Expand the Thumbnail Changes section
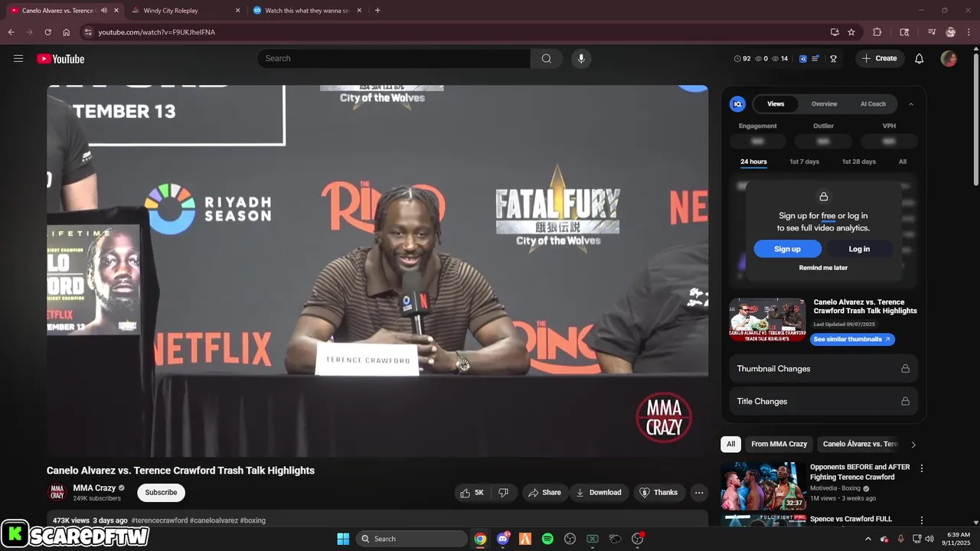This screenshot has height=551, width=980. (x=823, y=369)
